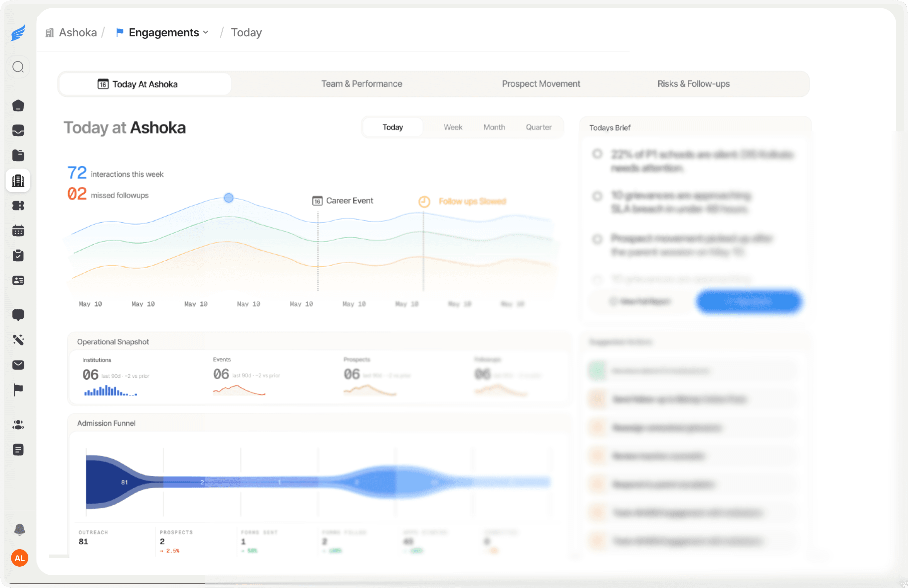
Task: Tick the circle for the grievances SLA breach item
Action: coord(598,196)
